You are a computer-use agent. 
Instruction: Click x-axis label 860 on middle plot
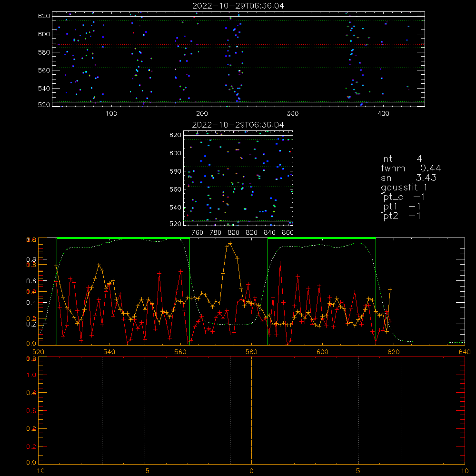[x=288, y=233]
